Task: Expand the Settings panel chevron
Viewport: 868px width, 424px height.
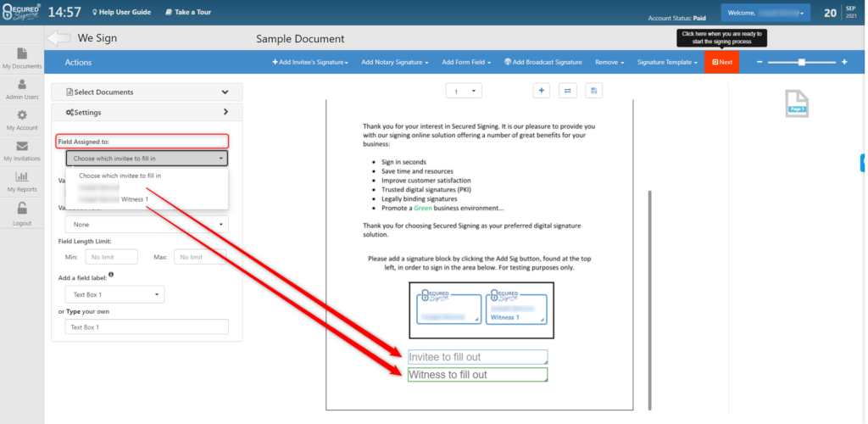Action: 225,112
